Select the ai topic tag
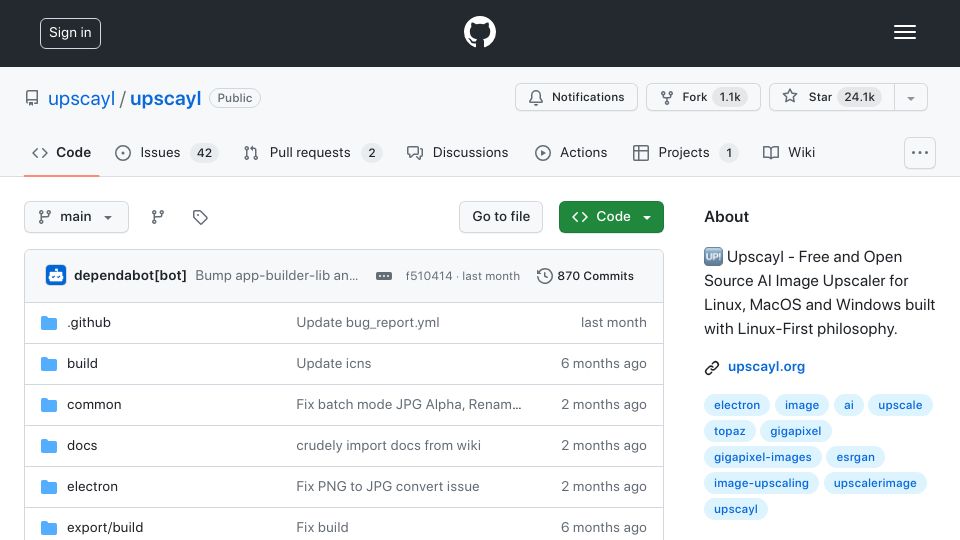 point(849,405)
